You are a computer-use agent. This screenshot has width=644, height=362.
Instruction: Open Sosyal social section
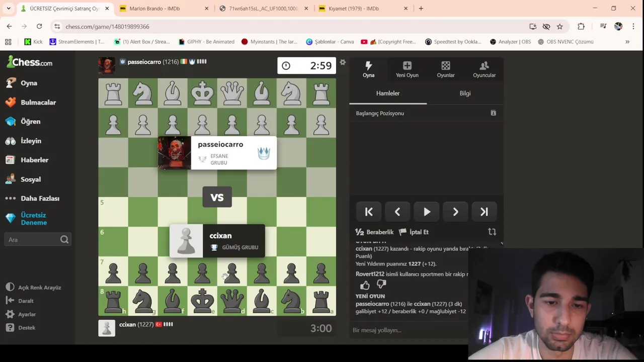24,179
